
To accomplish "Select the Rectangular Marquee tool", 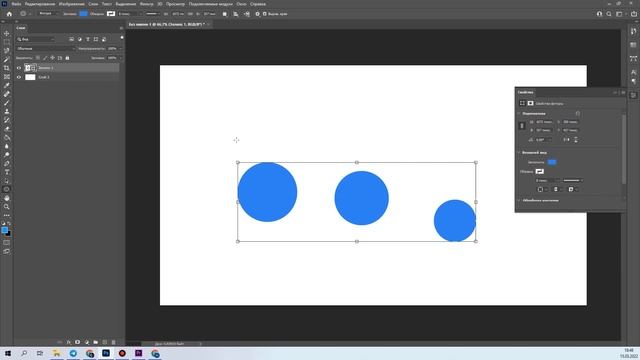I will (x=7, y=42).
